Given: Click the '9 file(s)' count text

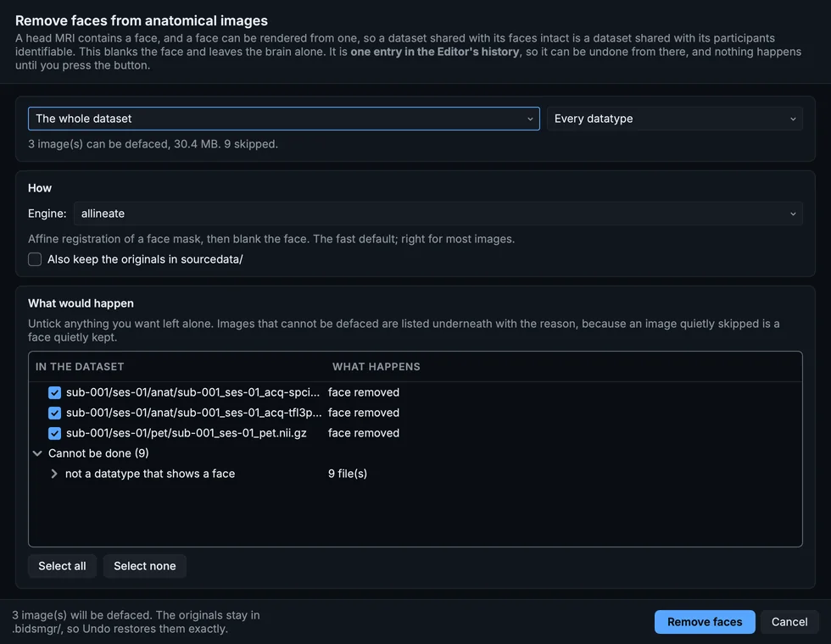Looking at the screenshot, I should coord(348,474).
